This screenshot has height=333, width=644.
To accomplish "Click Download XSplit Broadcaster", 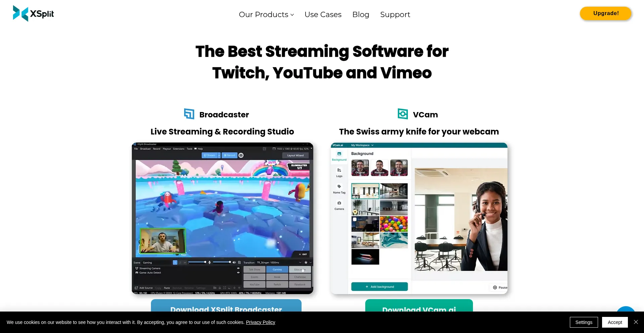I will [226, 309].
